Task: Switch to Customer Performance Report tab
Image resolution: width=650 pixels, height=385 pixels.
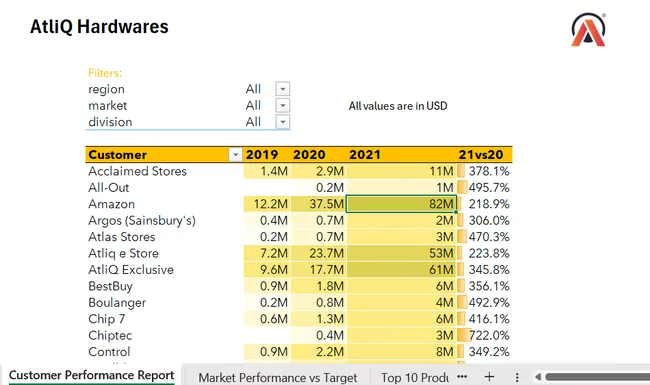Action: (91, 375)
